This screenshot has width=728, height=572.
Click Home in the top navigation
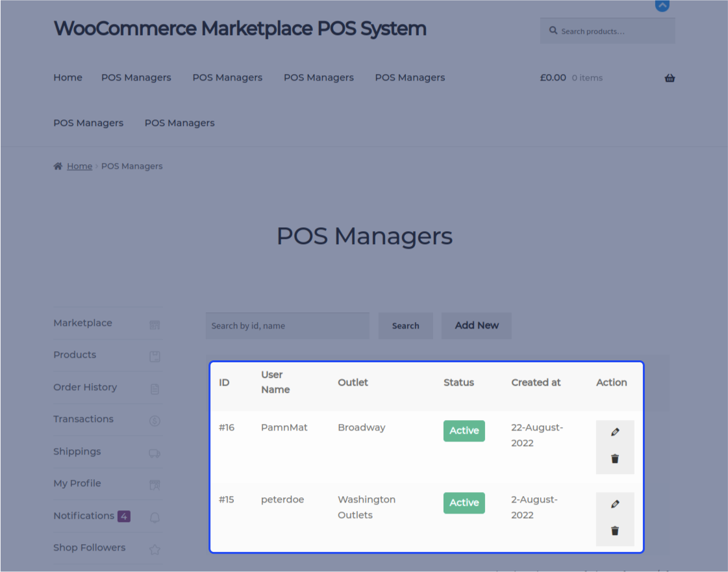(x=68, y=77)
